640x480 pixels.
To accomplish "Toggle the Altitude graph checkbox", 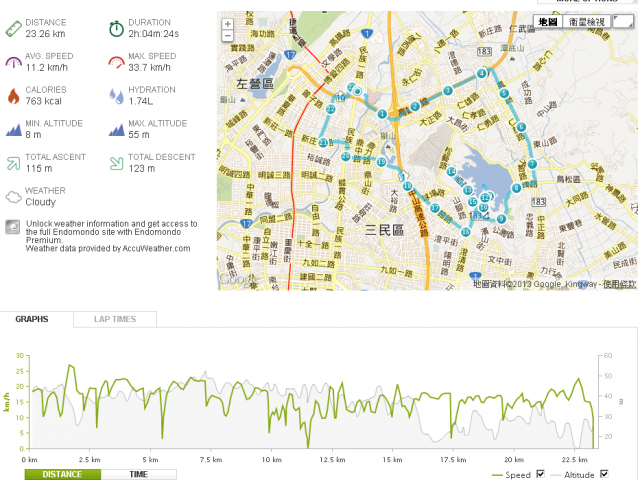I will click(604, 474).
